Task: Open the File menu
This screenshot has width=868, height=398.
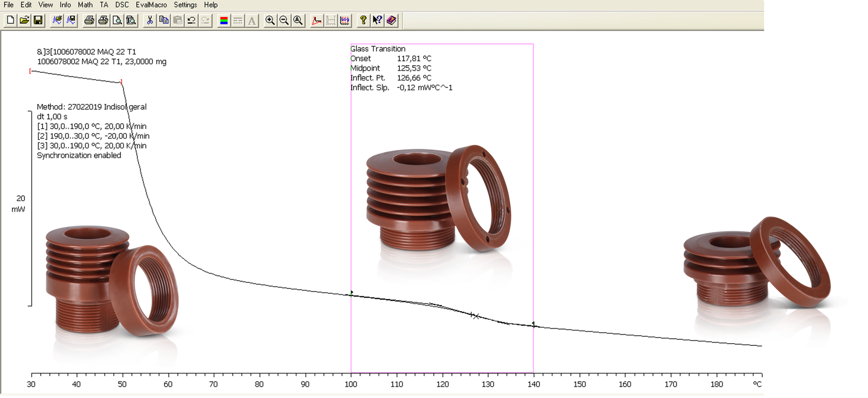Action: point(9,5)
